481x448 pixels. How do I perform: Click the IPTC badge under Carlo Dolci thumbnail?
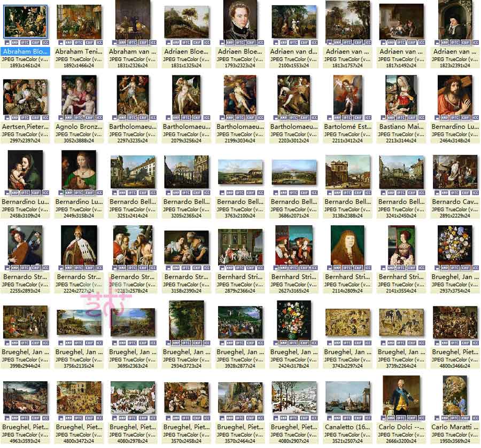[x=401, y=418]
